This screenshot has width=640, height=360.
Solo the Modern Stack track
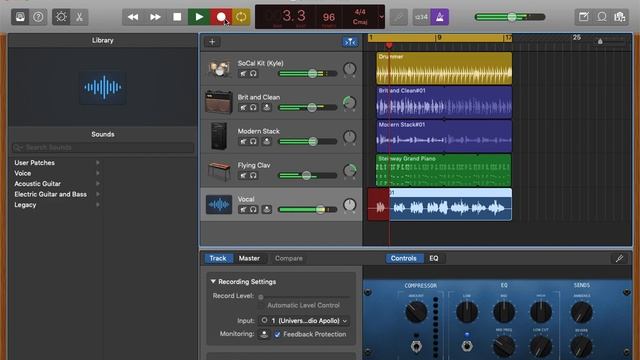coord(253,142)
